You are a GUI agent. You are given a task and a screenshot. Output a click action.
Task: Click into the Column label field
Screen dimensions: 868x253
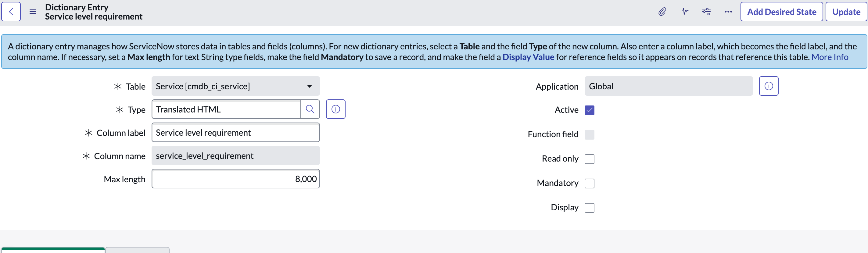click(x=235, y=132)
